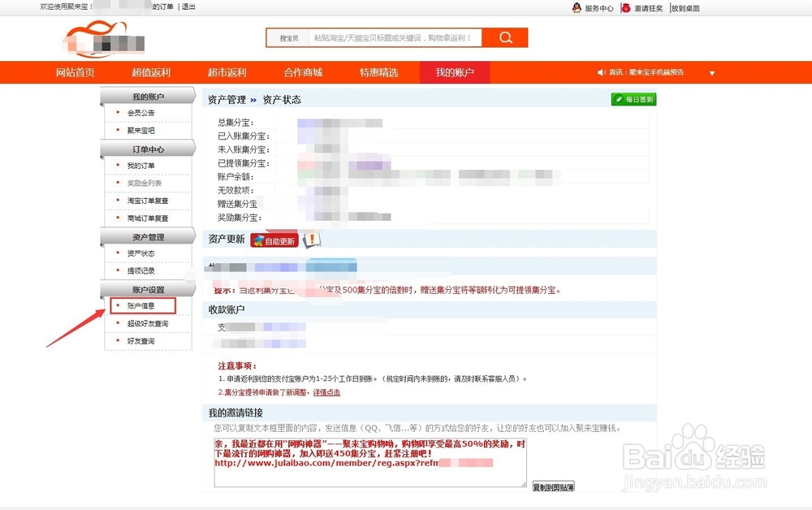Collapse the 订单中心 sidebar section
Image resolution: width=812 pixels, height=510 pixels.
coord(146,148)
